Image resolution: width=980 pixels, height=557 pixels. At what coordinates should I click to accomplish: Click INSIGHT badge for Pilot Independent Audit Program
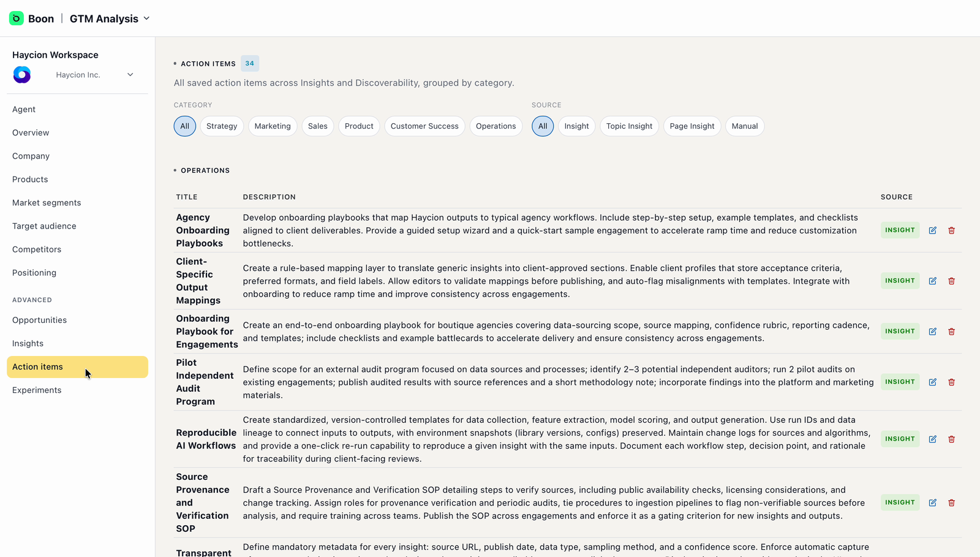pyautogui.click(x=900, y=382)
